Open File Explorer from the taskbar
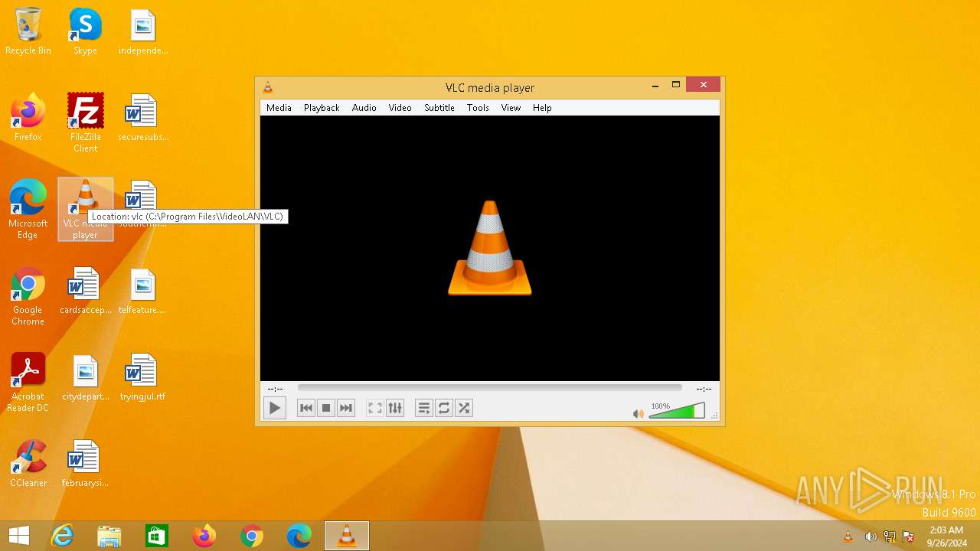Viewport: 980px width, 551px height. (109, 536)
